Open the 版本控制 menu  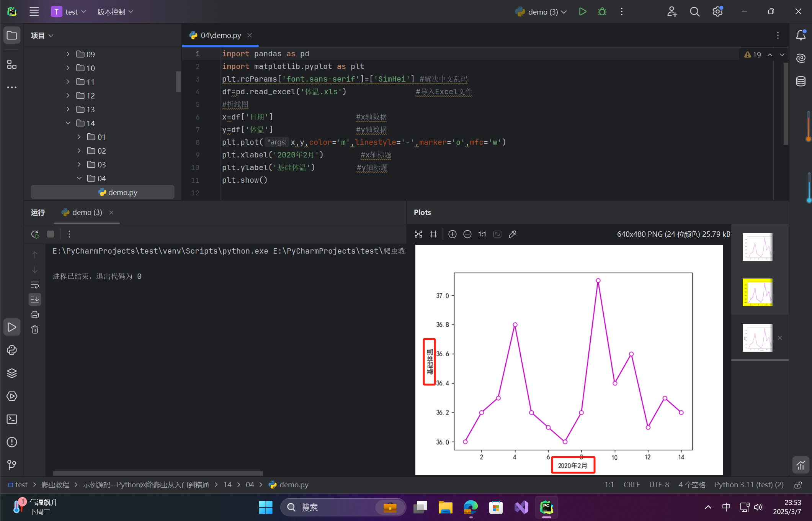pos(115,12)
